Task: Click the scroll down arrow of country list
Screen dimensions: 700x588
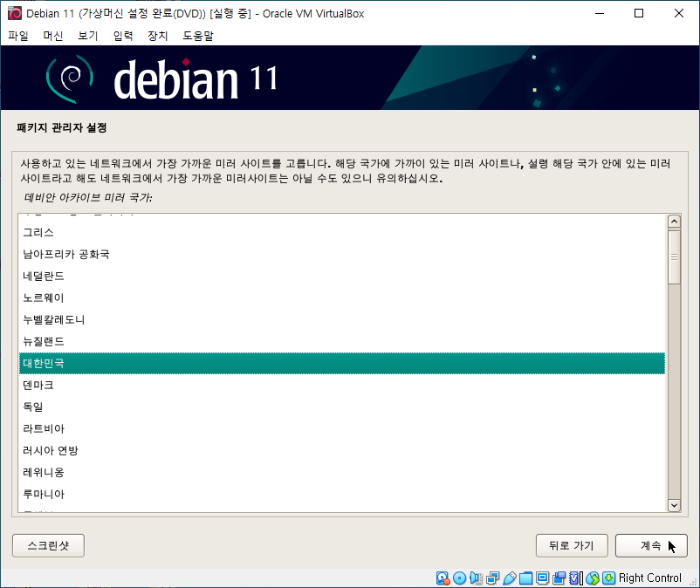Action: 674,505
